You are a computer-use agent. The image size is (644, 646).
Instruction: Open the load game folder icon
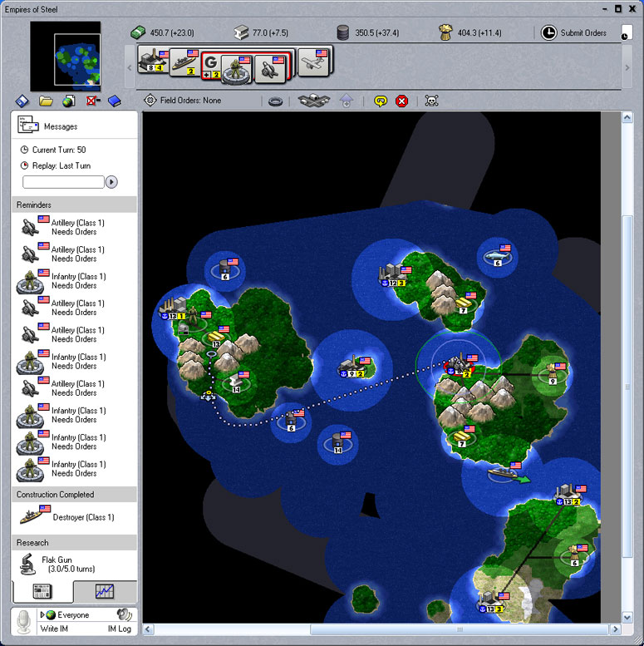pos(46,101)
